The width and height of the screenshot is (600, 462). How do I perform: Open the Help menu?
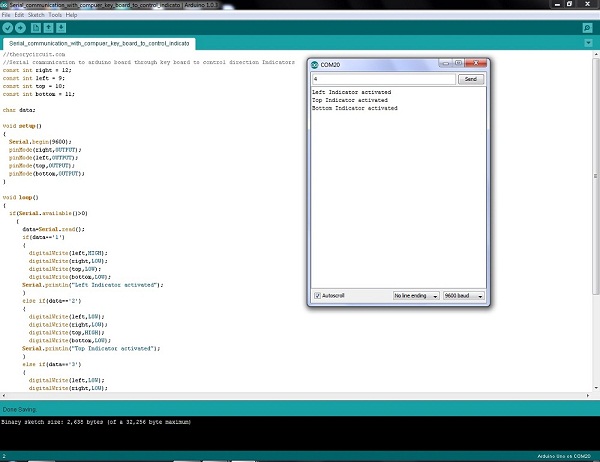pyautogui.click(x=71, y=15)
